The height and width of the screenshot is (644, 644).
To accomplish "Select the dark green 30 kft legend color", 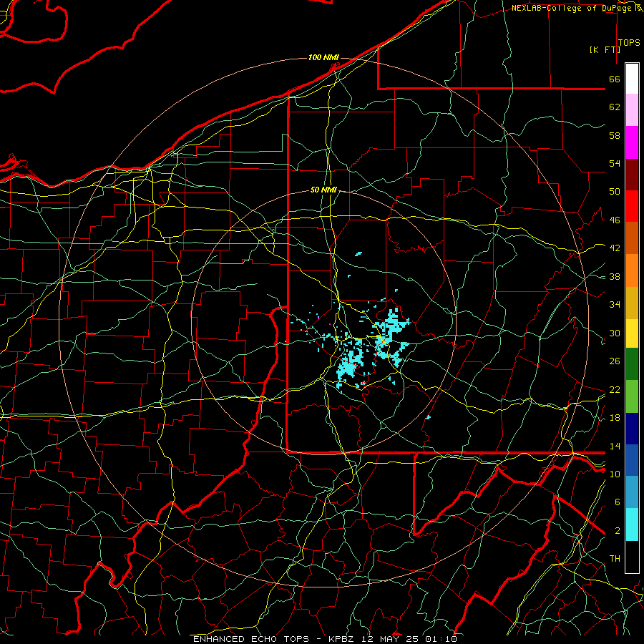I will [632, 364].
